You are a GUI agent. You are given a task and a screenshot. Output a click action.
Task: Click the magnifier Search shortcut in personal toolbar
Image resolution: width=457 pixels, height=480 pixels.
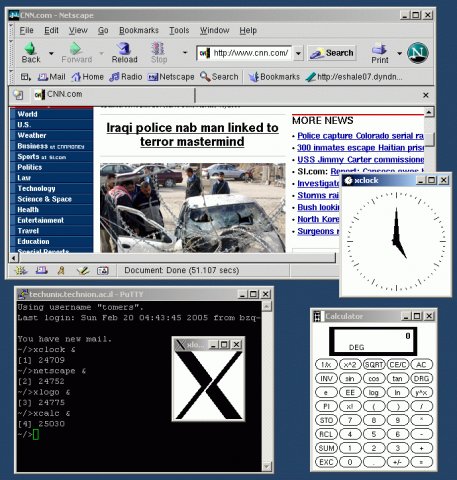click(219, 77)
